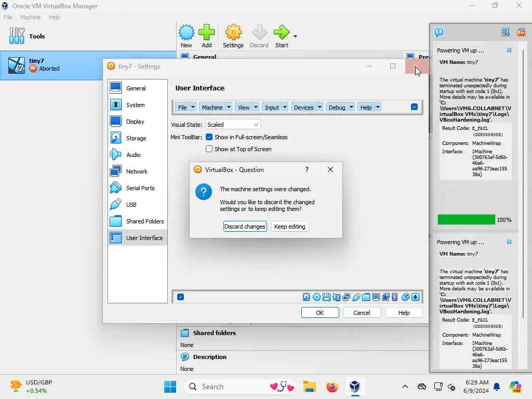Select the Tools entry in the manager
532x399 pixels.
pos(88,36)
